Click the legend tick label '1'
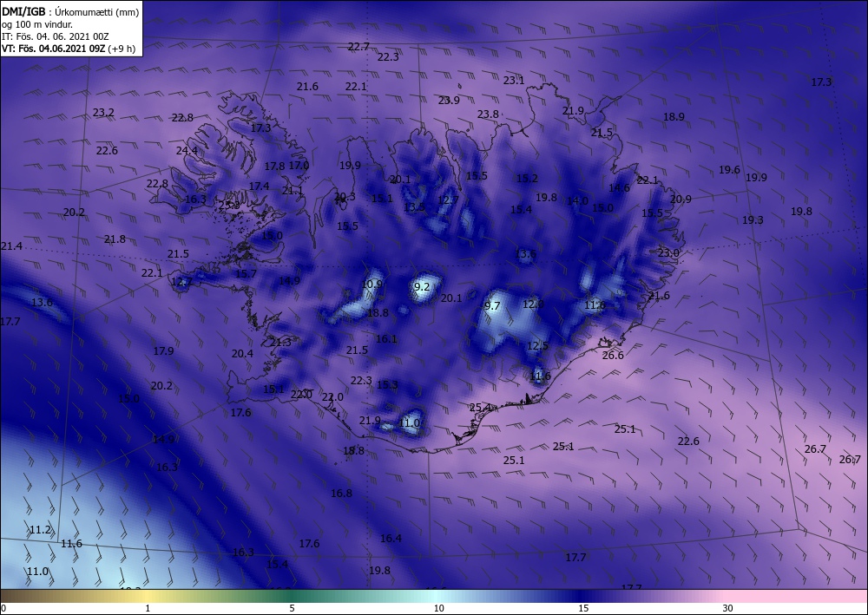The image size is (868, 615). point(148,608)
